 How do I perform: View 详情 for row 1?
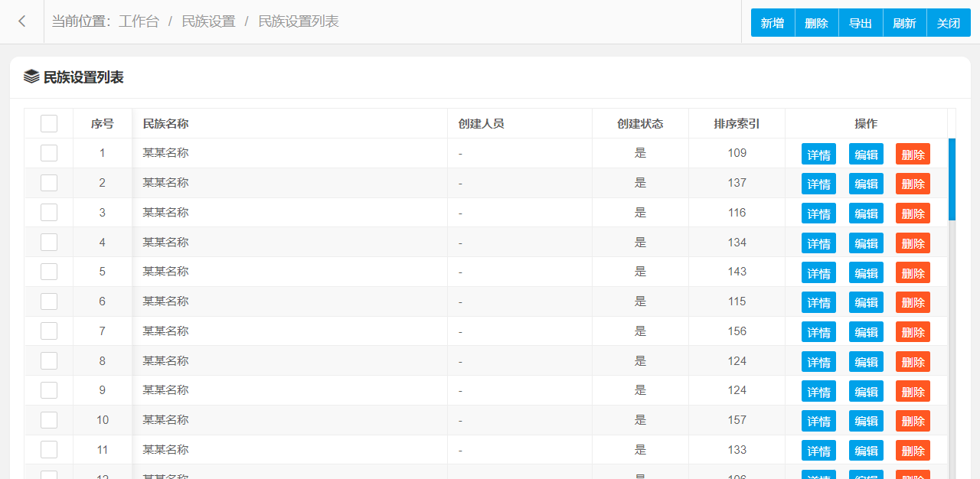pyautogui.click(x=818, y=155)
